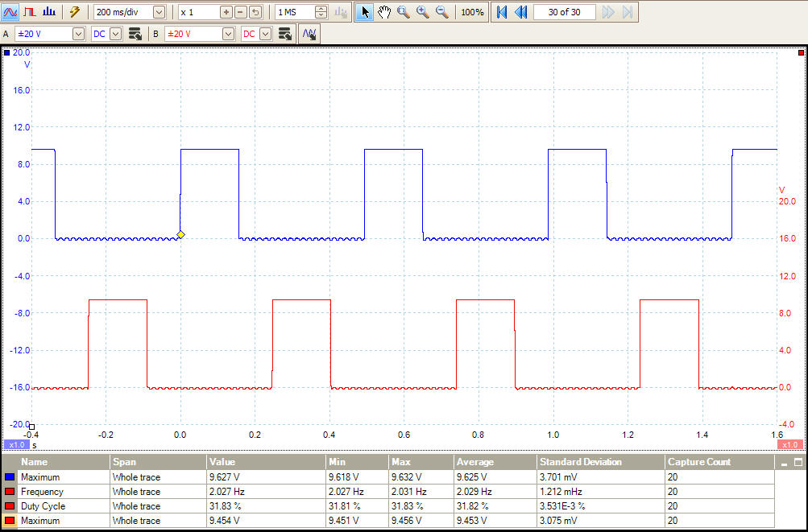Open Channel A DC coupling dropdown
Image resolution: width=808 pixels, height=532 pixels.
click(x=115, y=34)
